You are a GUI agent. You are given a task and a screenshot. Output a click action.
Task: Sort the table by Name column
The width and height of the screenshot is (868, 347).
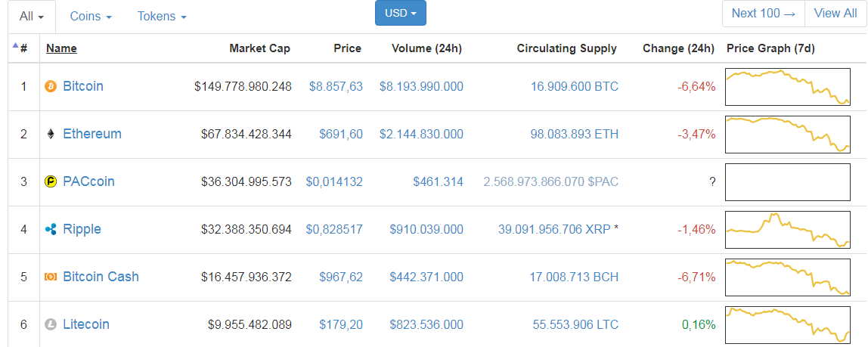[61, 48]
